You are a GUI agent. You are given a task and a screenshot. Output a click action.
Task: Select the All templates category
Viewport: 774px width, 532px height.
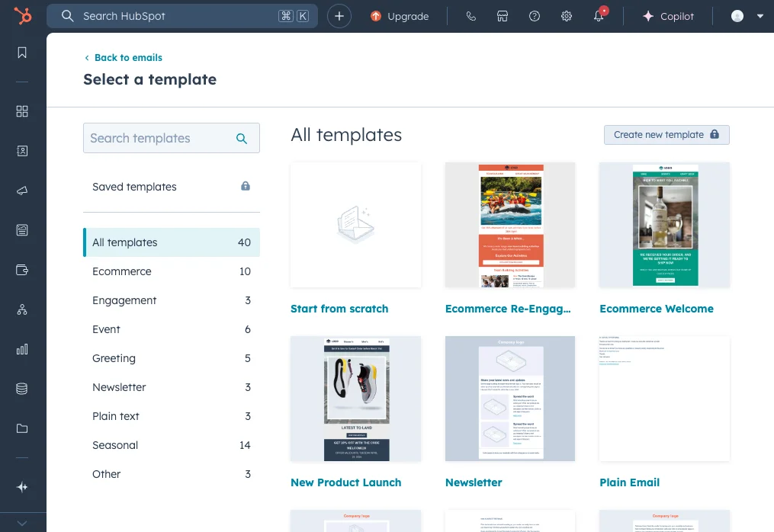point(172,242)
